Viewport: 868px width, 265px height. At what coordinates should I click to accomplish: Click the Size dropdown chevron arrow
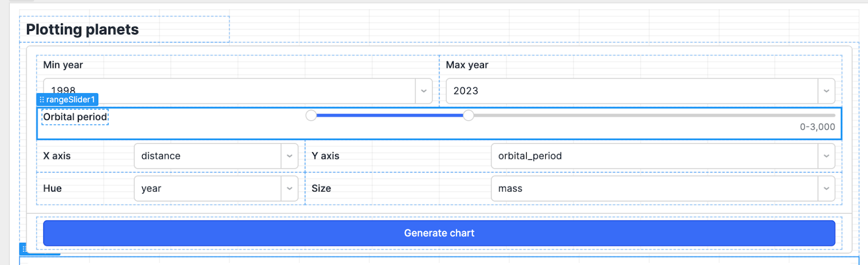tap(826, 189)
